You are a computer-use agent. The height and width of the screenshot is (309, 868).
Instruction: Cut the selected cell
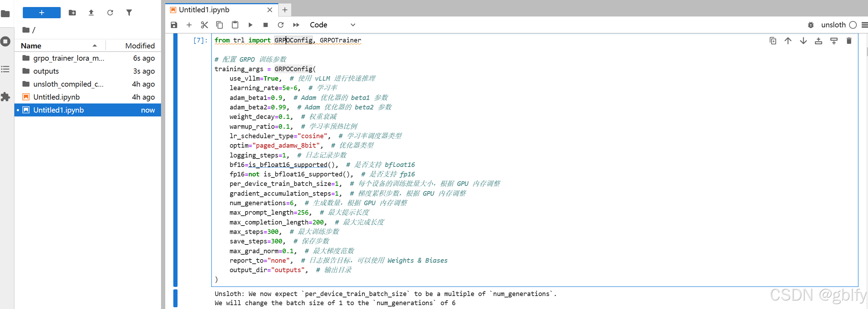pyautogui.click(x=205, y=25)
